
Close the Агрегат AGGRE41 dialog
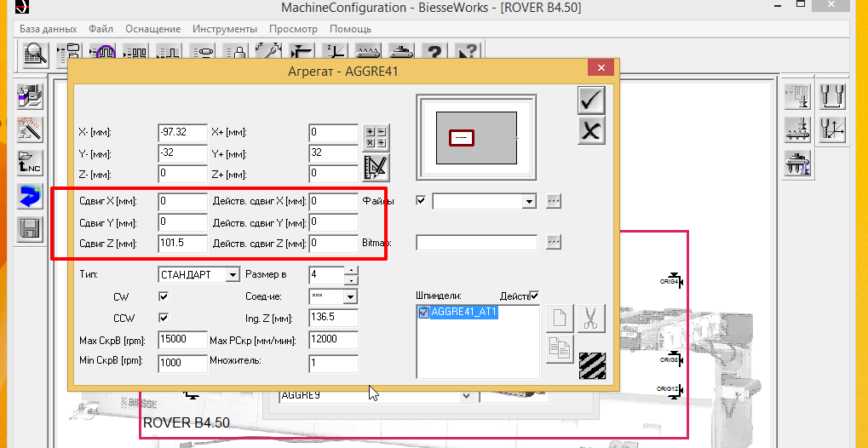click(601, 68)
